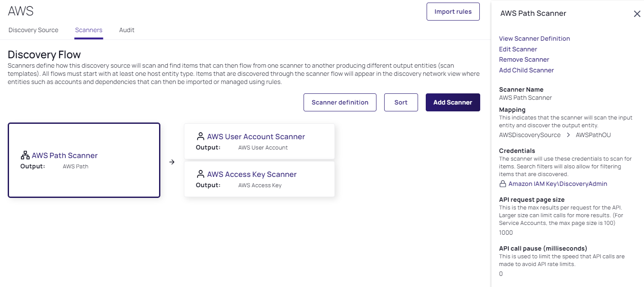Click the 1000 API request page size value
Screen dimensions: 644x287
pyautogui.click(x=506, y=233)
